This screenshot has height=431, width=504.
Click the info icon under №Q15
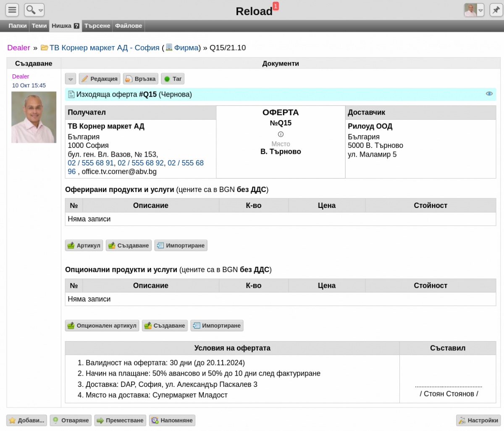pos(281,134)
